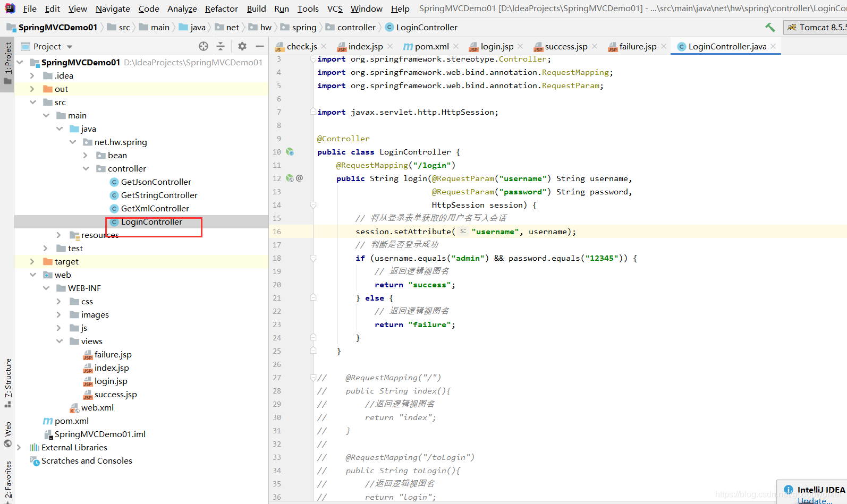847x504 pixels.
Task: Switch to the pom.xml editor tab
Action: [x=431, y=47]
